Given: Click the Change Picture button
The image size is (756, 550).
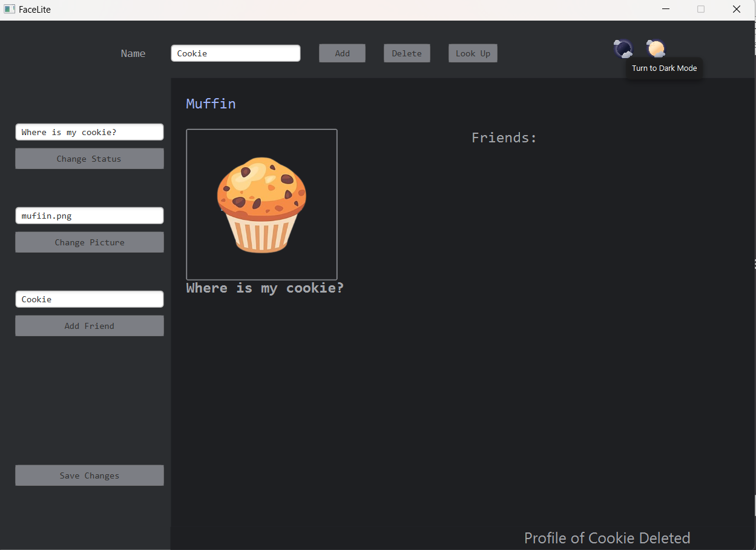Looking at the screenshot, I should pos(89,242).
